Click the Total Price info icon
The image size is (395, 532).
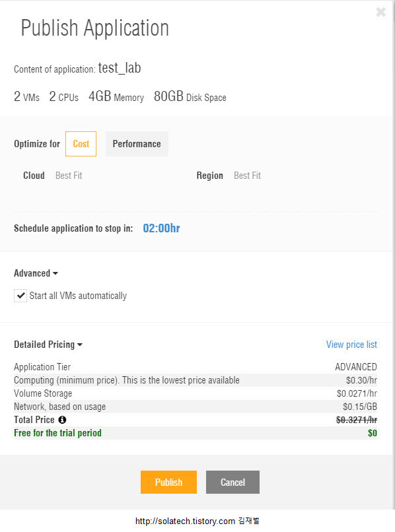click(62, 420)
